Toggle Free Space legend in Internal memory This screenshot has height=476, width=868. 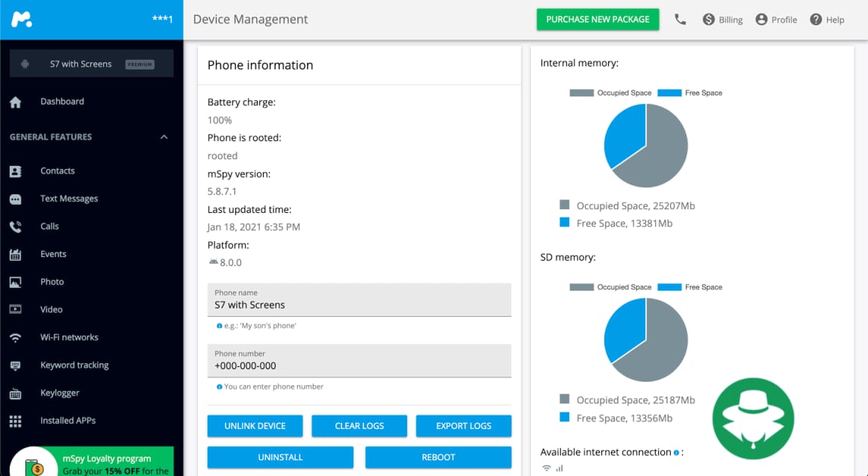click(x=689, y=93)
